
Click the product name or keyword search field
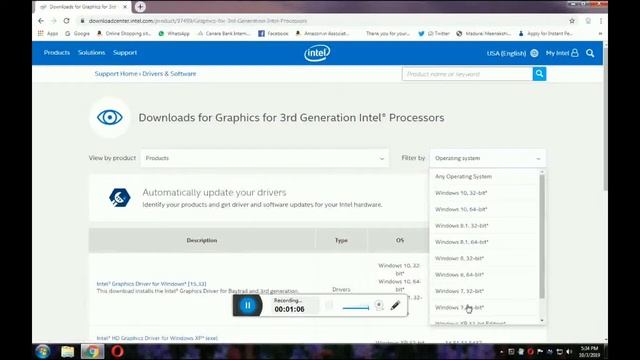(x=467, y=74)
